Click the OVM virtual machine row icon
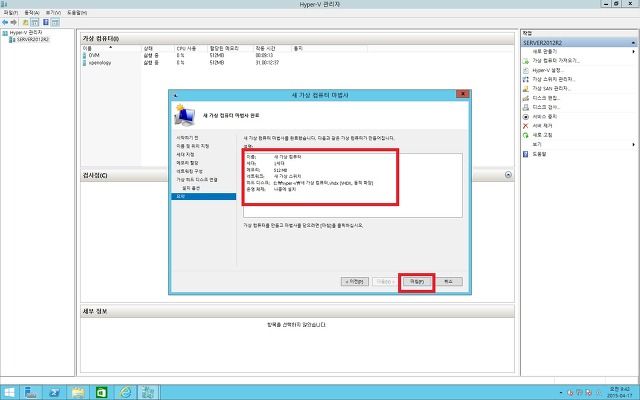 tap(85, 55)
